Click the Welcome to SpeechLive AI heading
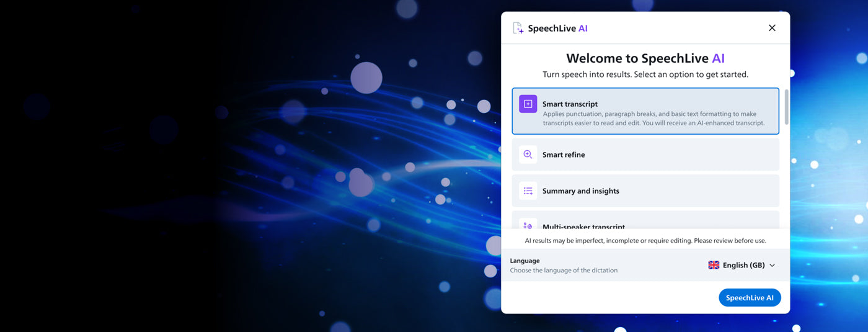This screenshot has height=332, width=868. coord(645,58)
